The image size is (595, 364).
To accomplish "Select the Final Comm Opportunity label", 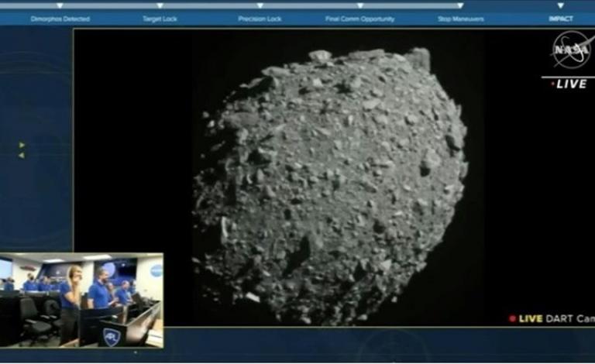I will coord(359,19).
